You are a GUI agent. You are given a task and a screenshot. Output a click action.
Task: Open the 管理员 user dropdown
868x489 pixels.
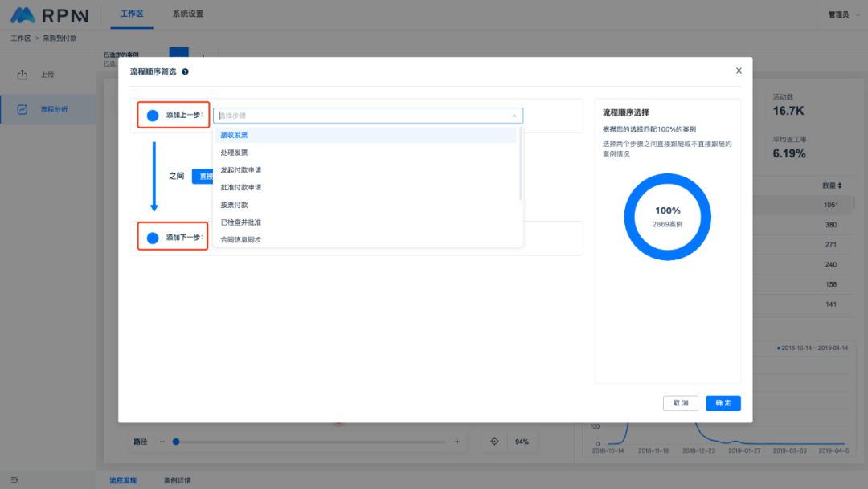(x=842, y=14)
